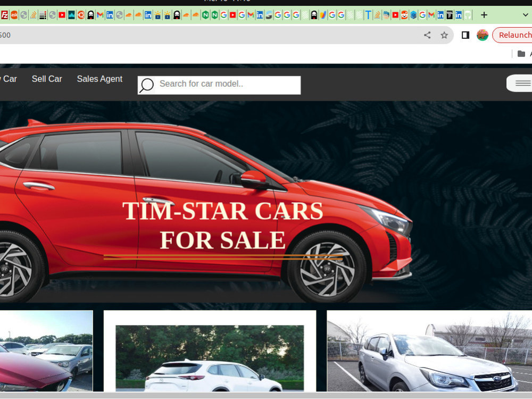Screen dimensions: 532x399
Task: Switch to the FileZilla tab
Action: click(4, 15)
